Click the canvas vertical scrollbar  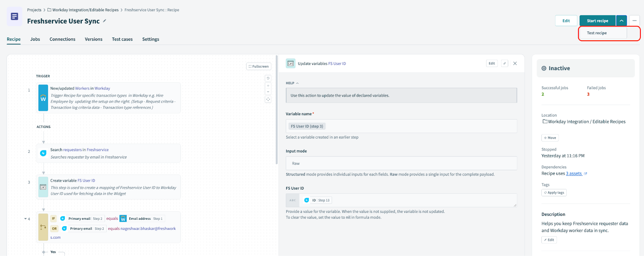(x=277, y=109)
